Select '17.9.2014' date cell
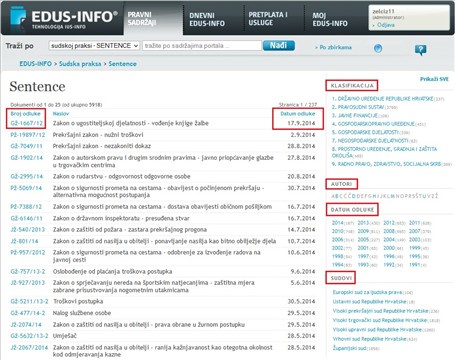The image size is (455, 360). pos(301,123)
